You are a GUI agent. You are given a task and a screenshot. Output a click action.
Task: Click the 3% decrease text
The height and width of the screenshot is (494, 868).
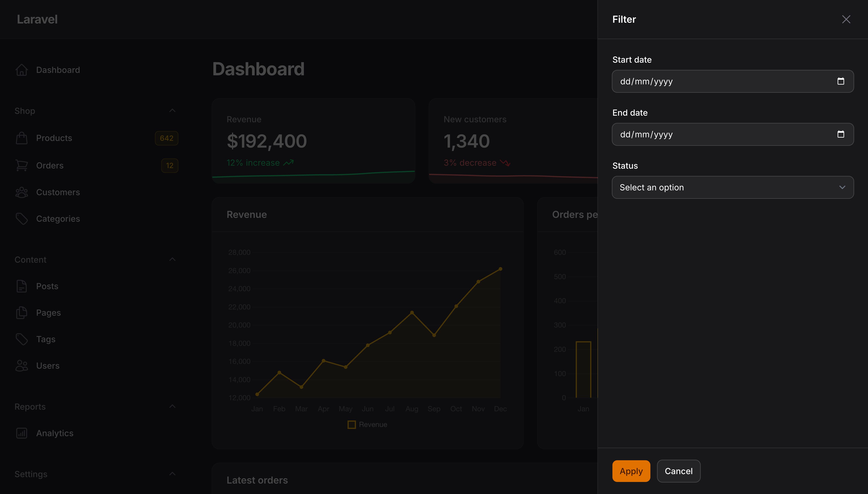pyautogui.click(x=470, y=163)
